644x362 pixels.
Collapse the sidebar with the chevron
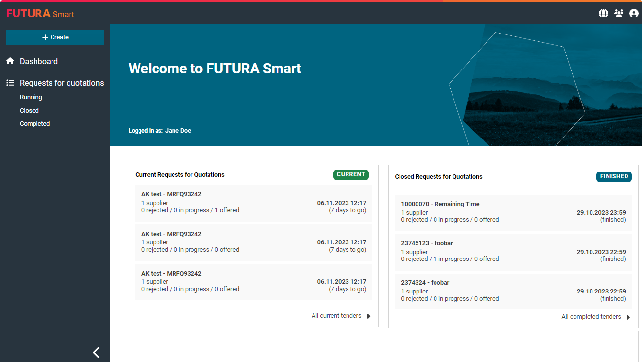pyautogui.click(x=96, y=352)
